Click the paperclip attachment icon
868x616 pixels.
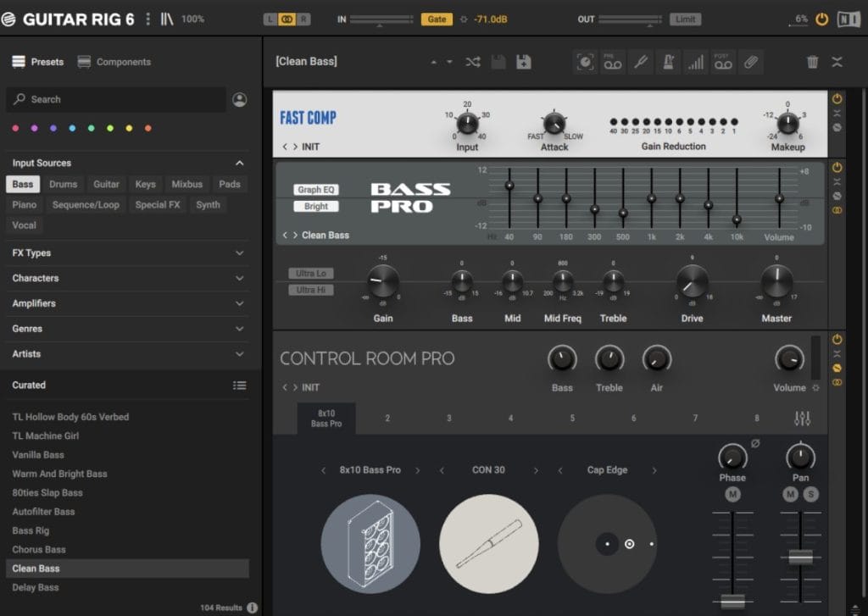pos(751,62)
